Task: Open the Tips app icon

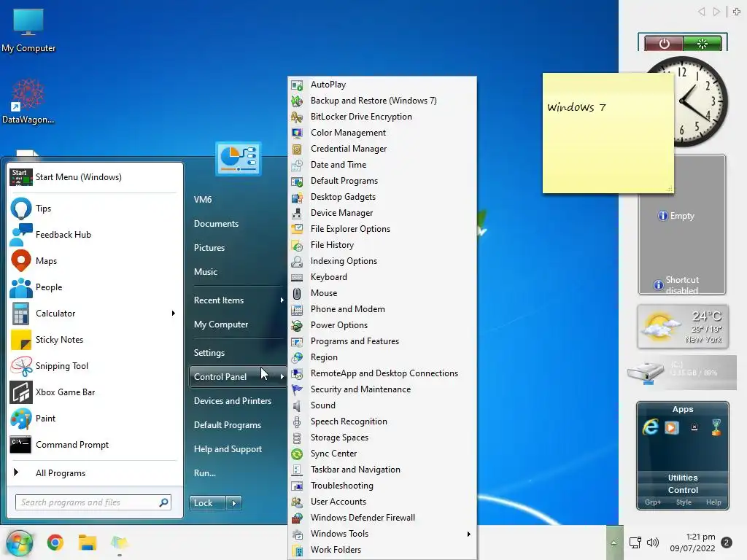Action: (x=21, y=209)
